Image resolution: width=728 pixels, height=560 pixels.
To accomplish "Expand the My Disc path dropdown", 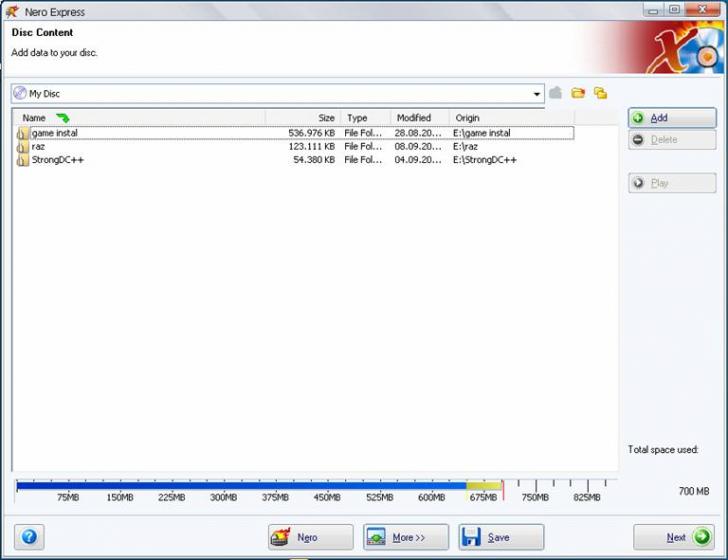I will (537, 94).
